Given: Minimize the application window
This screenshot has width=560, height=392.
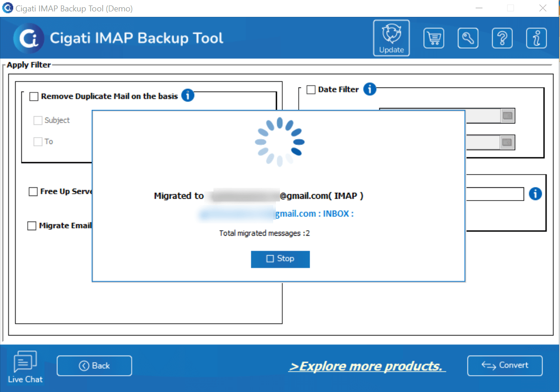Looking at the screenshot, I should tap(479, 8).
